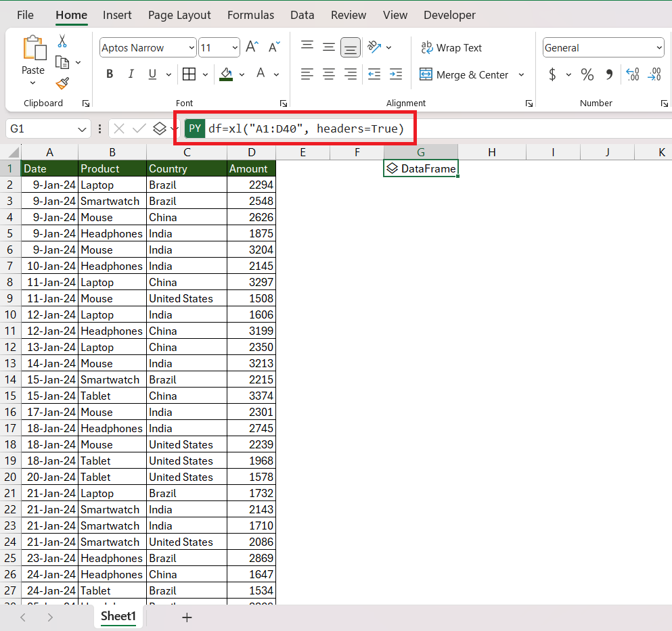Click the Paste button

pos(33,57)
